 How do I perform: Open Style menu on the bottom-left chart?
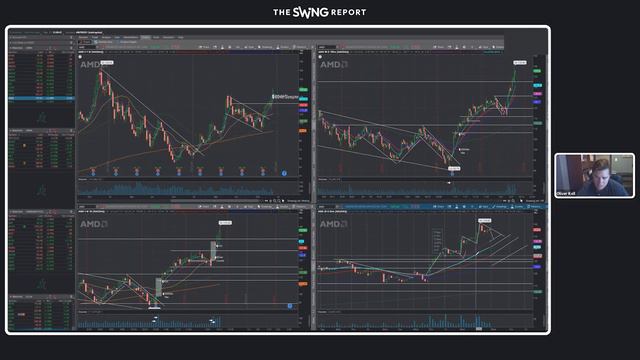(x=250, y=207)
